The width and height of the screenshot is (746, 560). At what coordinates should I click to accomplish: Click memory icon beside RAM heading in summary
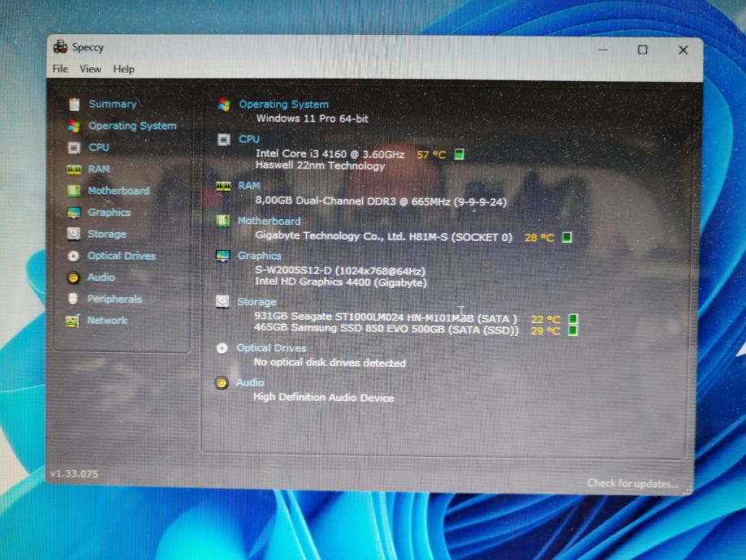(223, 186)
